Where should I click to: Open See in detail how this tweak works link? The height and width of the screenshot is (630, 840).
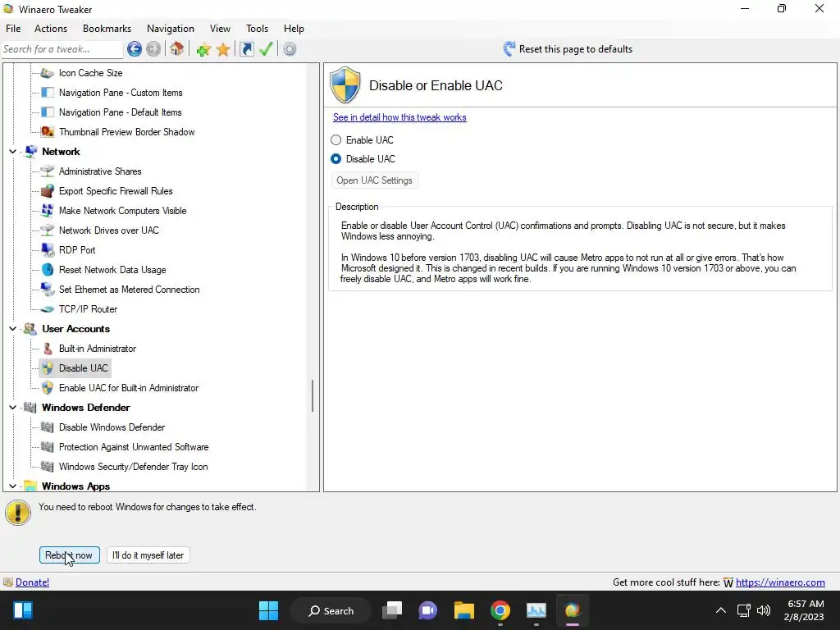pyautogui.click(x=399, y=117)
